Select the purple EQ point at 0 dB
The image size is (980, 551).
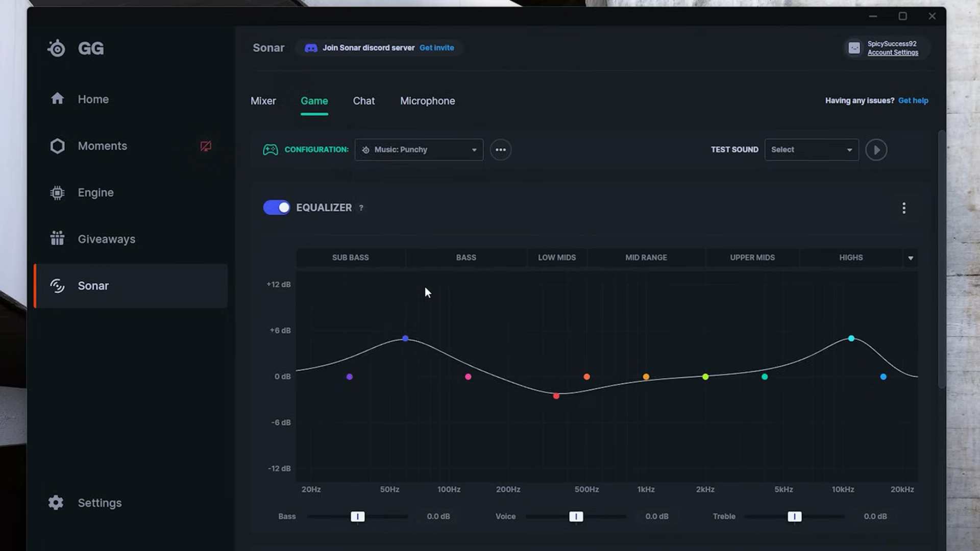(x=349, y=377)
